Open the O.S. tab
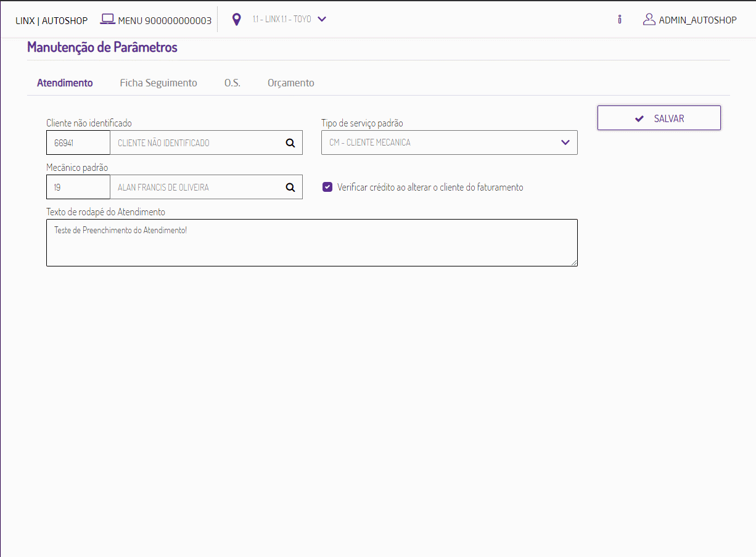Viewport: 756px width, 557px height. (x=232, y=83)
